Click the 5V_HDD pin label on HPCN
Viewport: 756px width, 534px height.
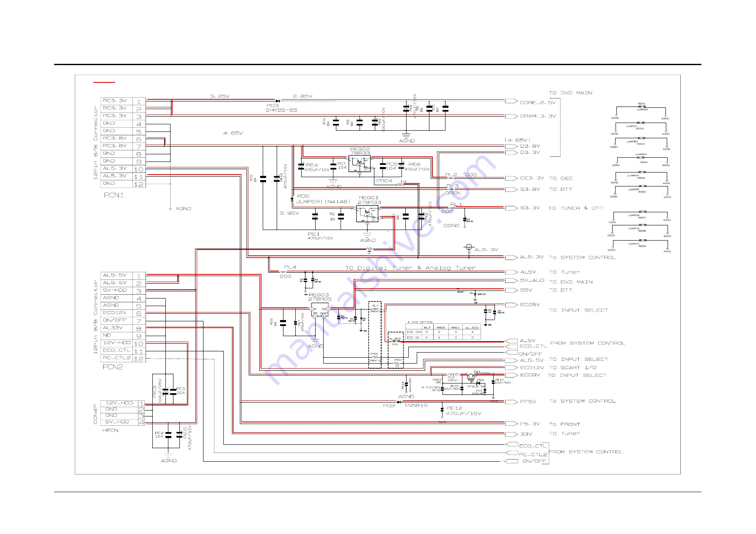point(117,422)
